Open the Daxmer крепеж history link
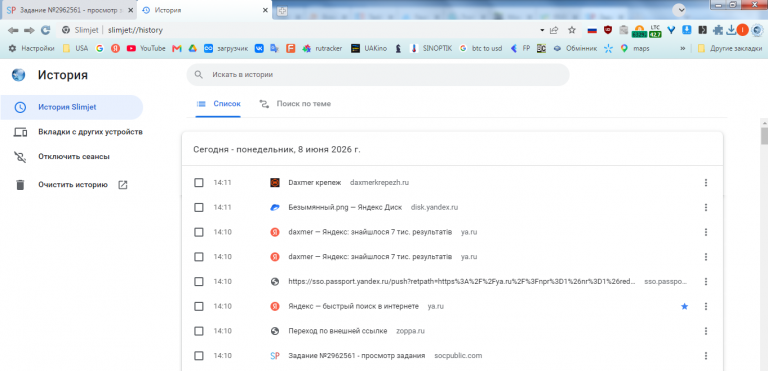The height and width of the screenshot is (371, 768). coord(315,183)
